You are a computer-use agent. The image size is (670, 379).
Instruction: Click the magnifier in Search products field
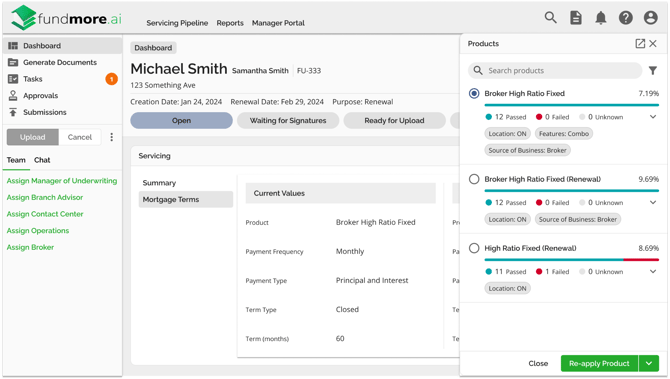[478, 71]
